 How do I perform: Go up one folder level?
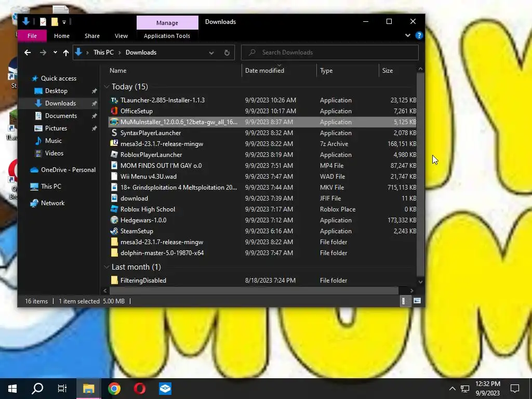coord(66,52)
